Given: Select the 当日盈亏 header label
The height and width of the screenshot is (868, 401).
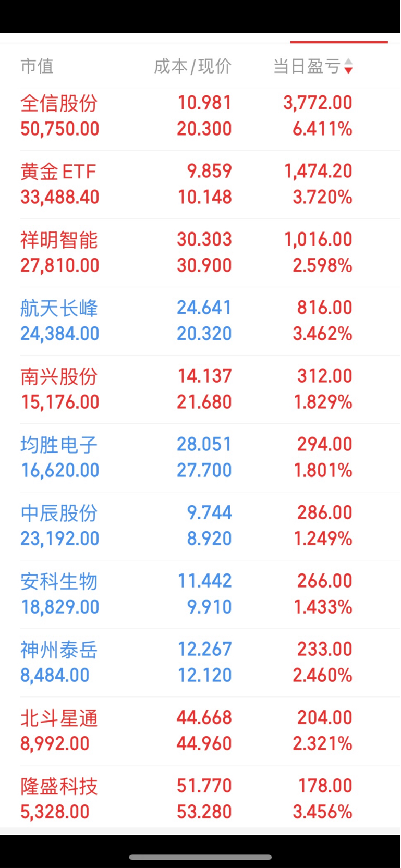Looking at the screenshot, I should pos(307,66).
